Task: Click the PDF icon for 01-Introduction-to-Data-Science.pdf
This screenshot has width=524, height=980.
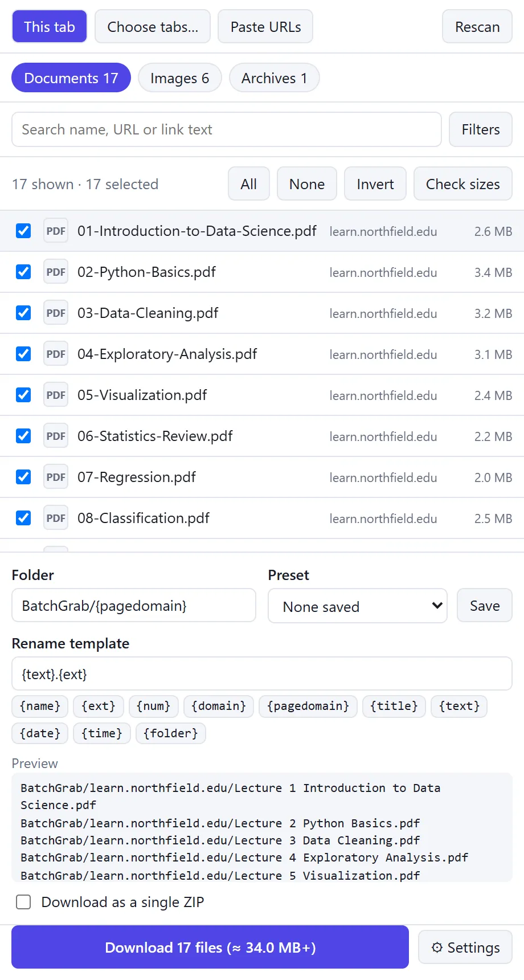Action: click(56, 231)
